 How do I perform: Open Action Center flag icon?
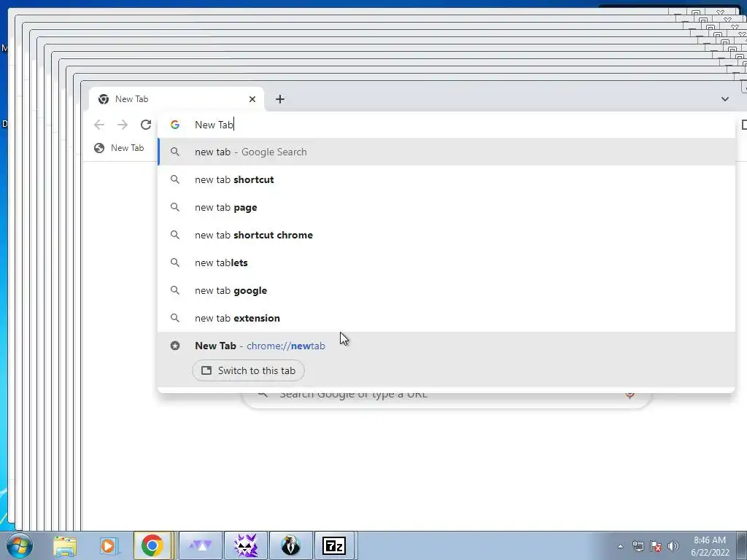(x=656, y=546)
